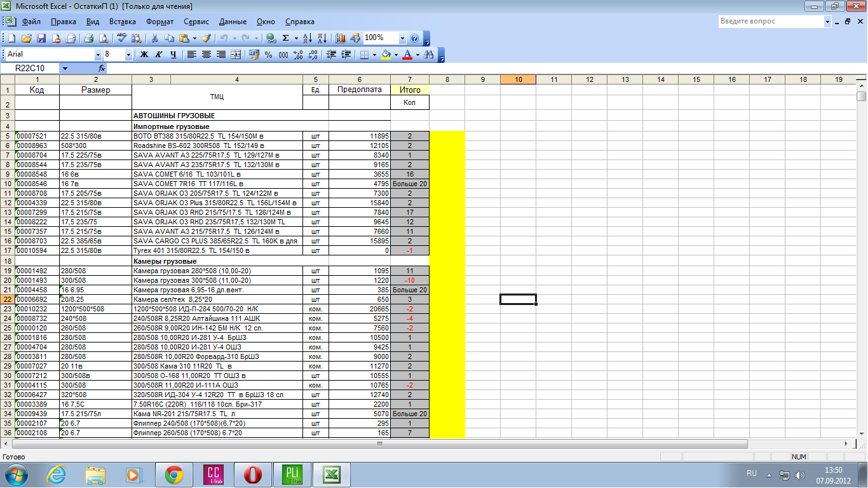Decrease decimal places icon
Screen dimensions: 868x488
point(313,55)
